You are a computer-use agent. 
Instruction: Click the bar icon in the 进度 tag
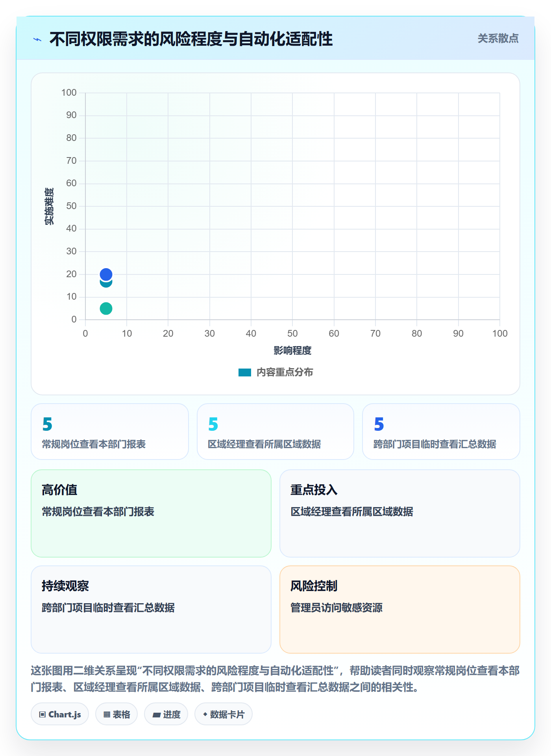[157, 715]
